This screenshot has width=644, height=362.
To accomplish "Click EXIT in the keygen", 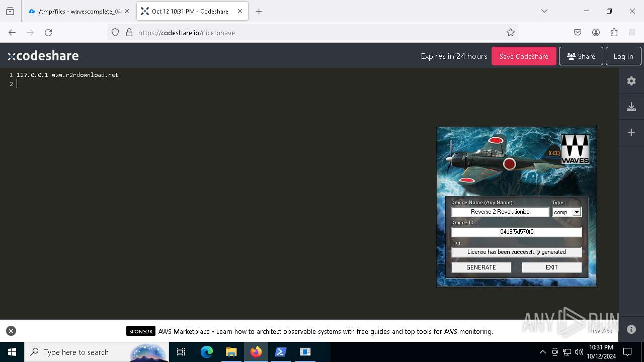I will click(x=552, y=267).
